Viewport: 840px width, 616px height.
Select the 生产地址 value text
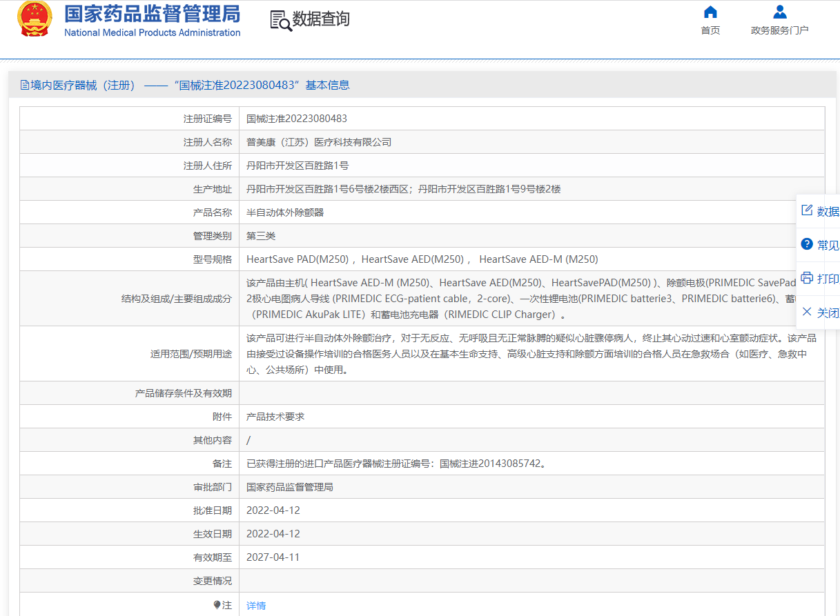(x=403, y=189)
